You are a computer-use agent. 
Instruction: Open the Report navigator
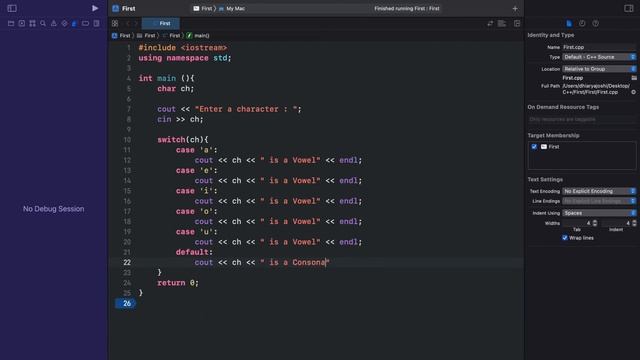96,24
